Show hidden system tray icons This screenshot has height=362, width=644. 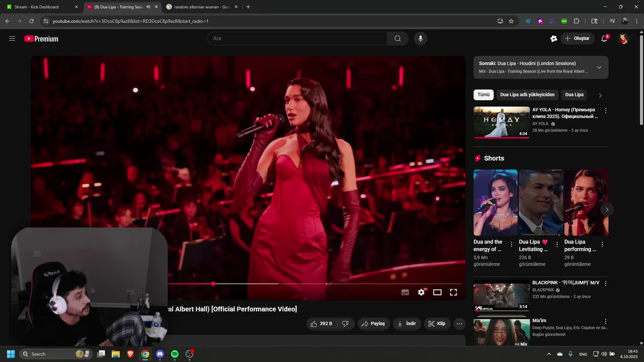pos(549,354)
